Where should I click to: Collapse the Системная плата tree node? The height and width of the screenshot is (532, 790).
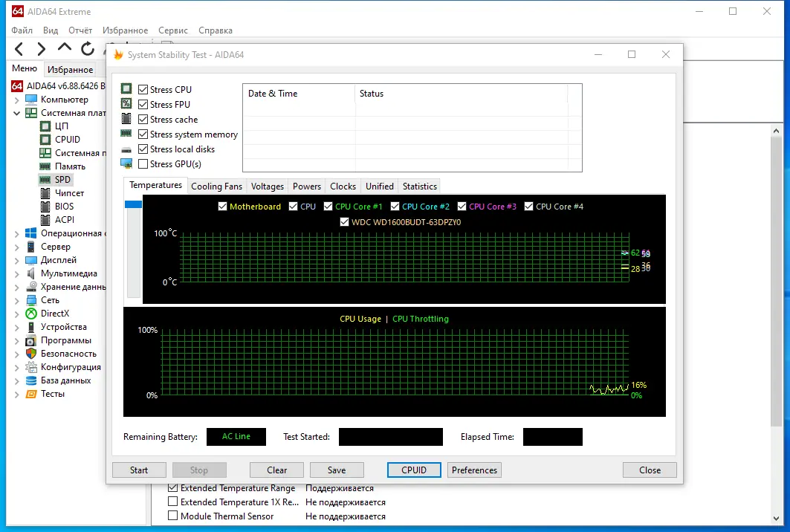[x=16, y=113]
